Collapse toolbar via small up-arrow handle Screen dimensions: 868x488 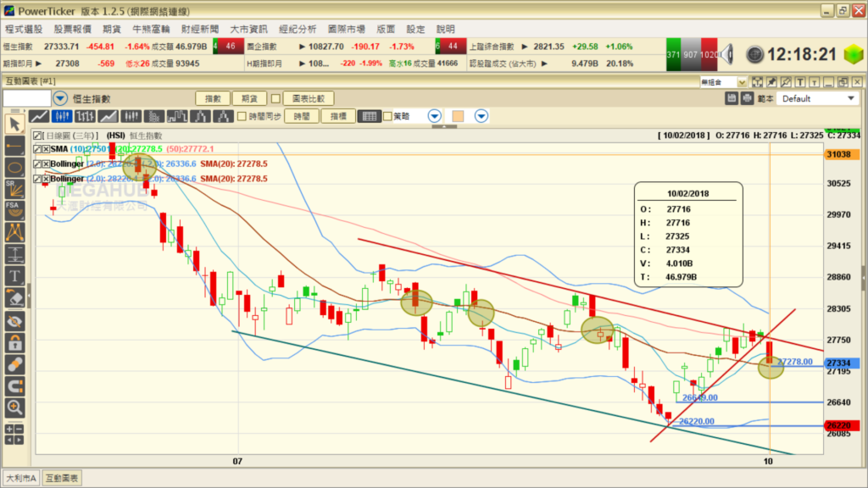click(x=444, y=126)
